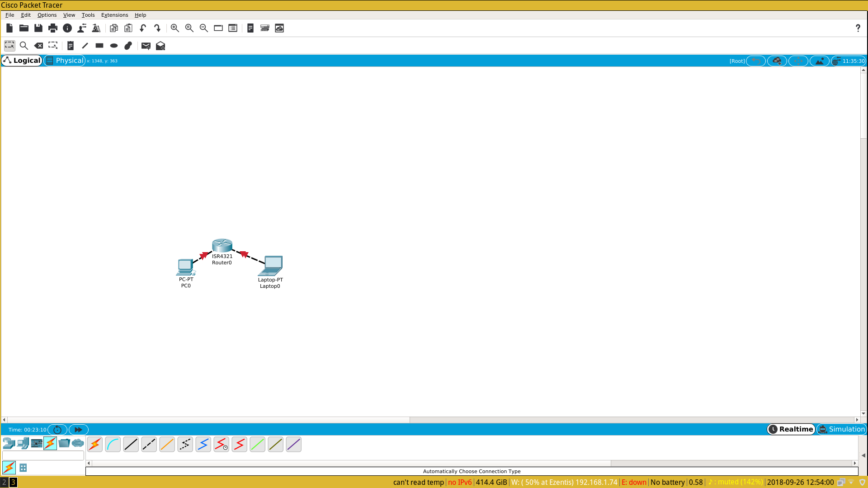Screen dimensions: 868x488
Task: Select the Place Note tool
Action: pyautogui.click(x=70, y=46)
